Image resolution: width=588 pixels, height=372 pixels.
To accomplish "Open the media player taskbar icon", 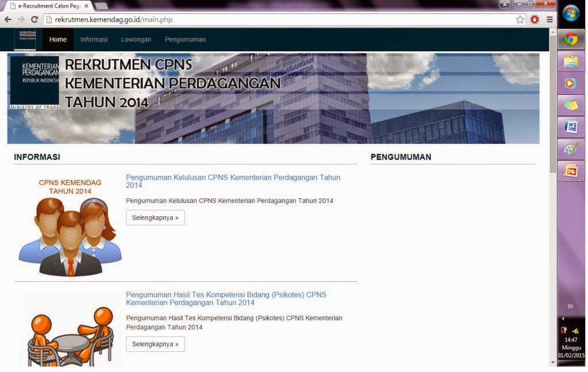I will pyautogui.click(x=571, y=83).
